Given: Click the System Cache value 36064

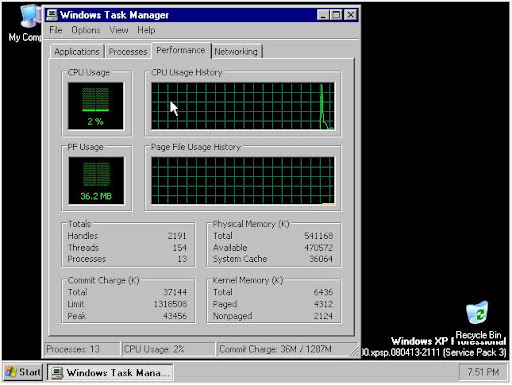Looking at the screenshot, I should tap(321, 259).
